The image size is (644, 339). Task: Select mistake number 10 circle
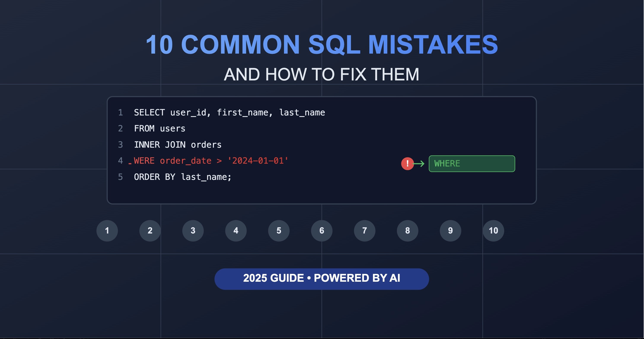[x=493, y=230]
